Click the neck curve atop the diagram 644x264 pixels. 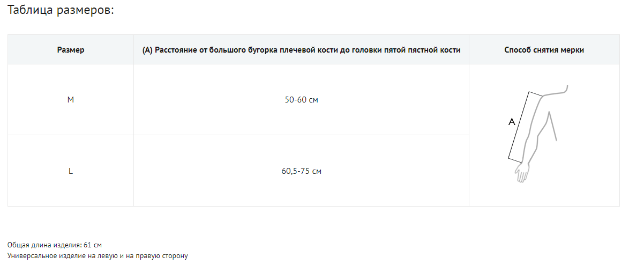[x=565, y=88]
